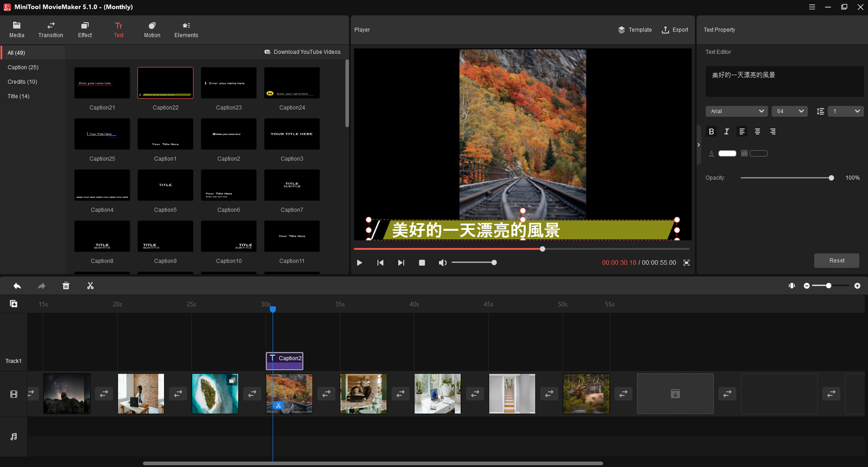The height and width of the screenshot is (467, 868).
Task: Open the Motion tab
Action: [152, 30]
